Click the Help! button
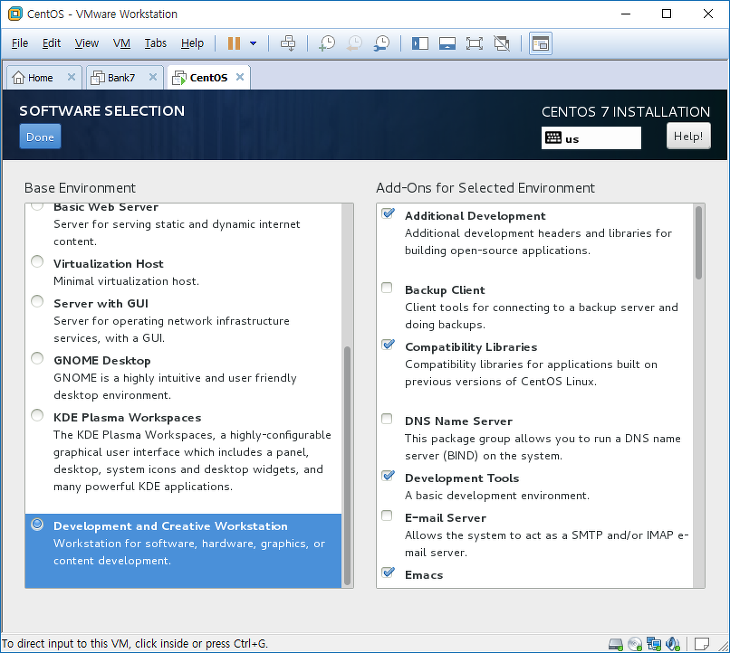This screenshot has height=653, width=730. click(688, 136)
